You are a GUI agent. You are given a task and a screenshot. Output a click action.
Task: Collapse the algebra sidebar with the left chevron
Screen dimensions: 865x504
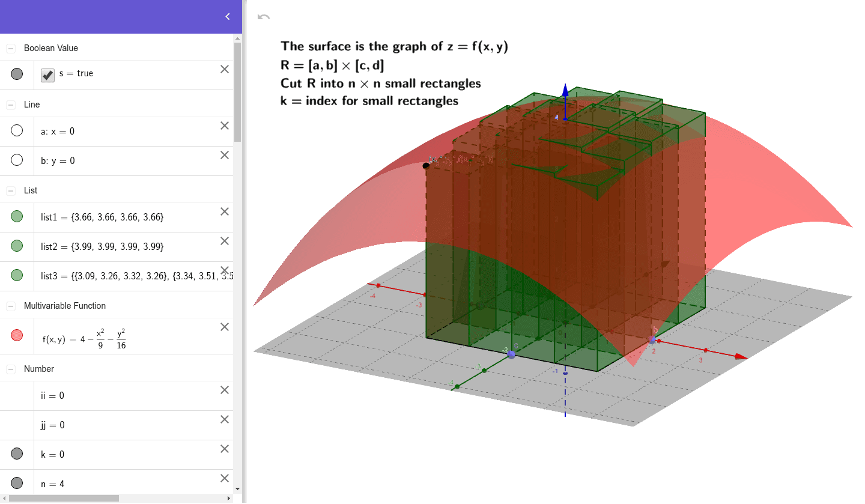point(227,16)
